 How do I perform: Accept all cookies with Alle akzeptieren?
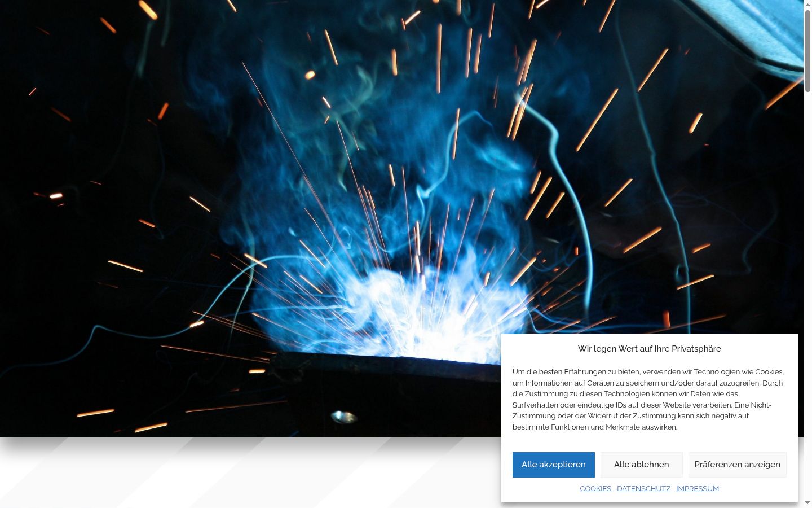pyautogui.click(x=553, y=465)
